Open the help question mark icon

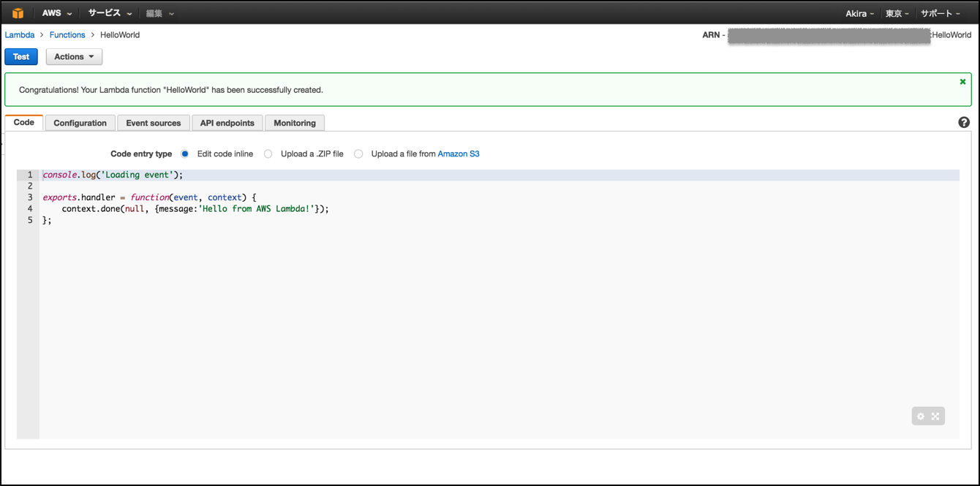[x=963, y=122]
